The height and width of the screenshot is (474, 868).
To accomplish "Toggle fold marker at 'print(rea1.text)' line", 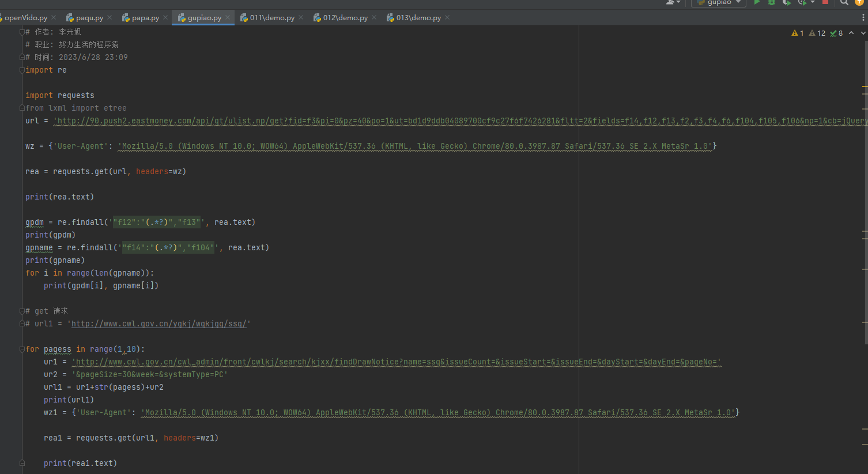I will (x=22, y=463).
